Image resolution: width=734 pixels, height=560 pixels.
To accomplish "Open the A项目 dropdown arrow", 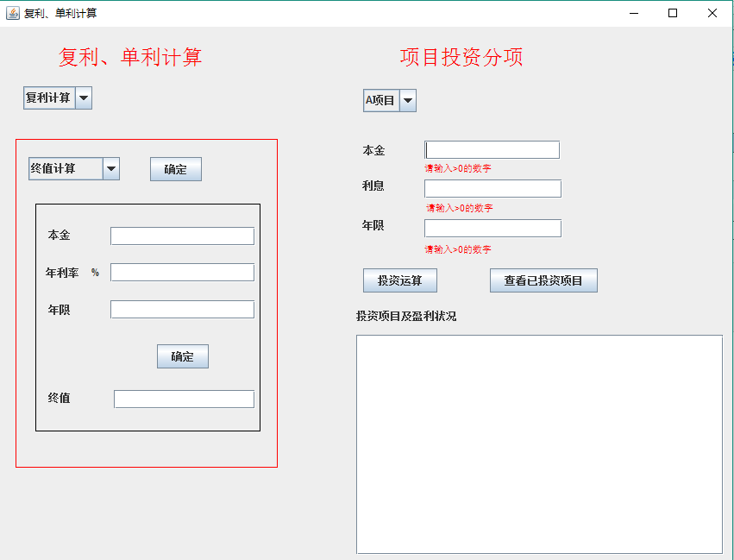I will (x=408, y=101).
